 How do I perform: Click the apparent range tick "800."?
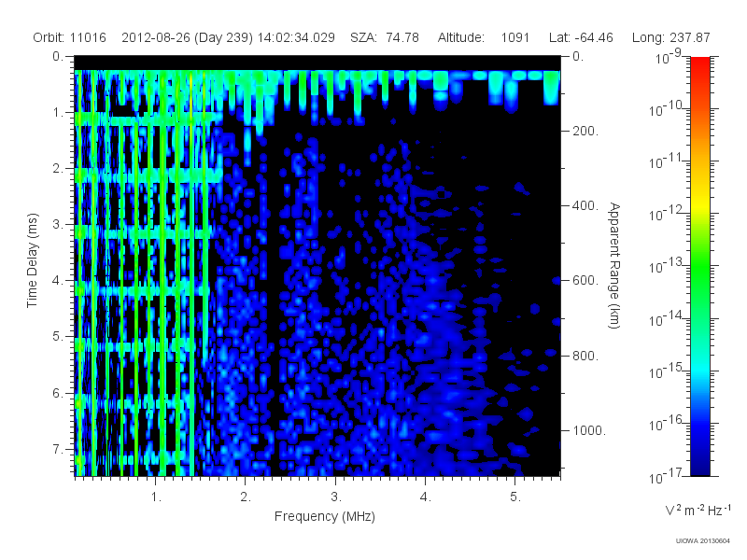[585, 356]
